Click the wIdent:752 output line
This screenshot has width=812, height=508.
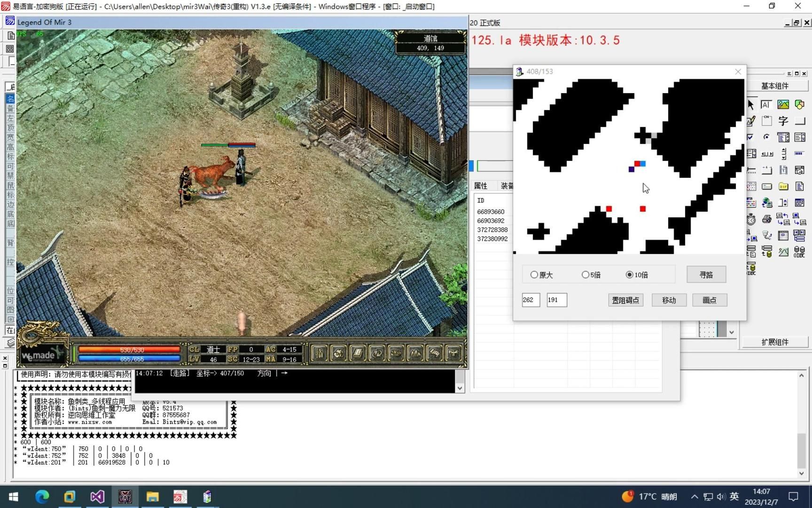pyautogui.click(x=88, y=456)
